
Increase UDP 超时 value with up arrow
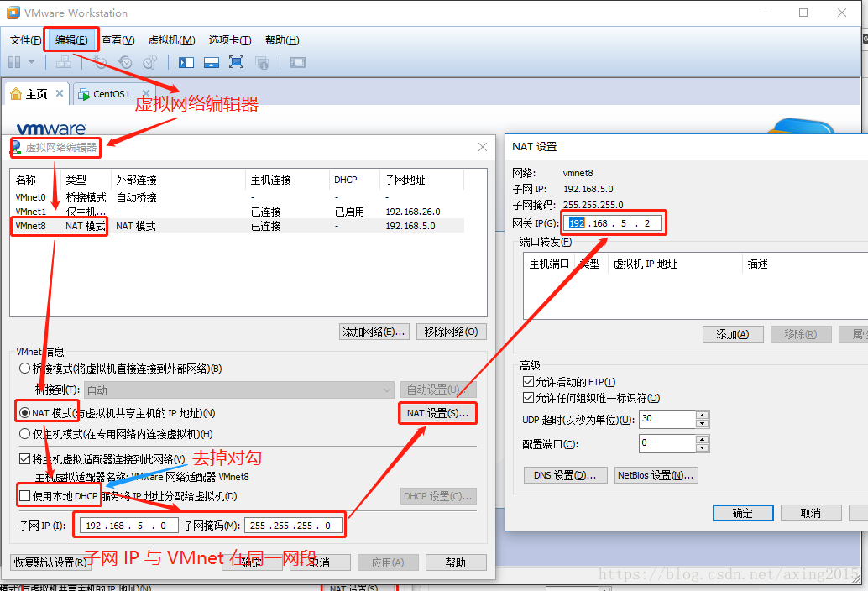[703, 415]
